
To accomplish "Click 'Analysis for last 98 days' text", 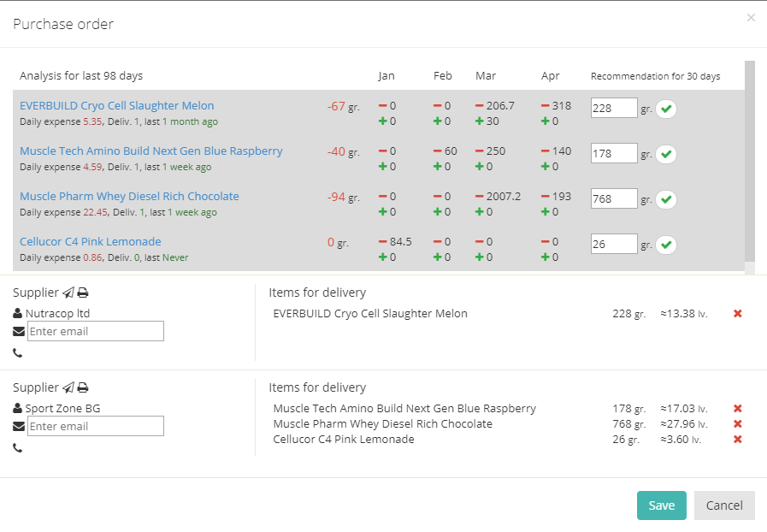I will click(x=81, y=76).
